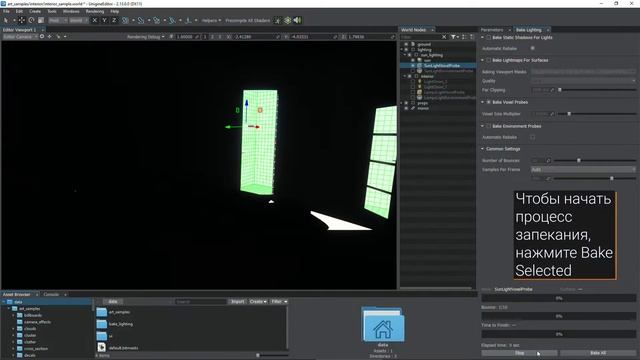The width and height of the screenshot is (640, 360).
Task: Open the World Nodes funnel filter icon
Action: [x=453, y=37]
